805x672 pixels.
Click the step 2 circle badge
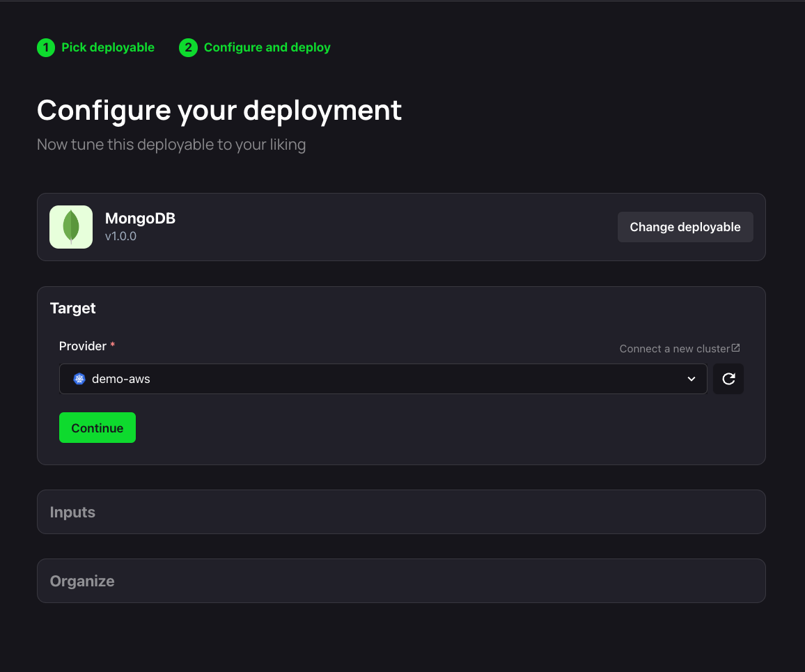pyautogui.click(x=188, y=48)
